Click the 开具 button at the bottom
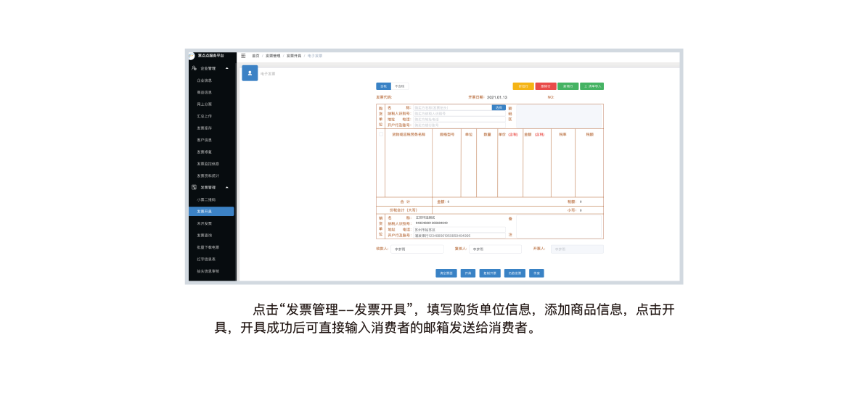 click(x=468, y=273)
